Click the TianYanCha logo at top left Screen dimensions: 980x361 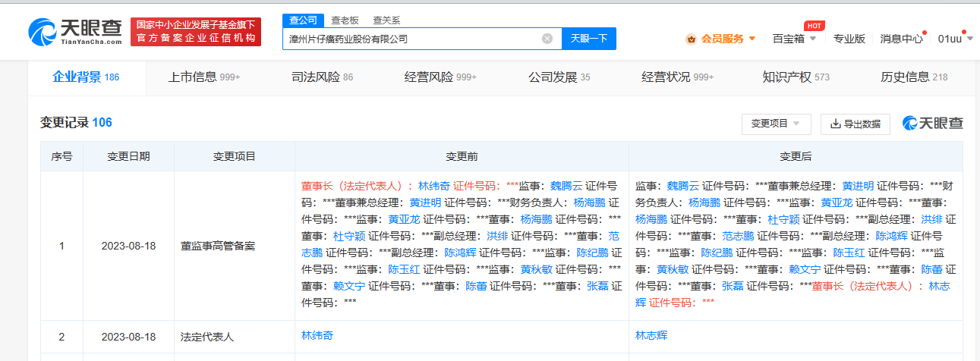74,32
